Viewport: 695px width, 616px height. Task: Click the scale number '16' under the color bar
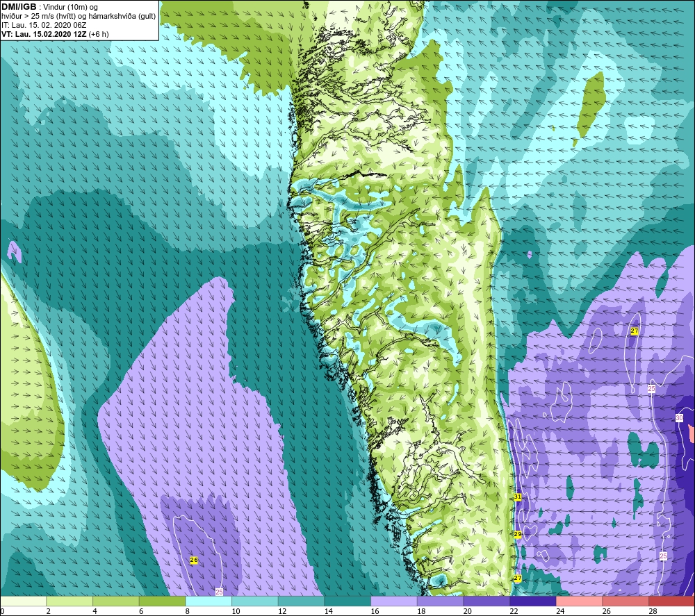tap(375, 611)
